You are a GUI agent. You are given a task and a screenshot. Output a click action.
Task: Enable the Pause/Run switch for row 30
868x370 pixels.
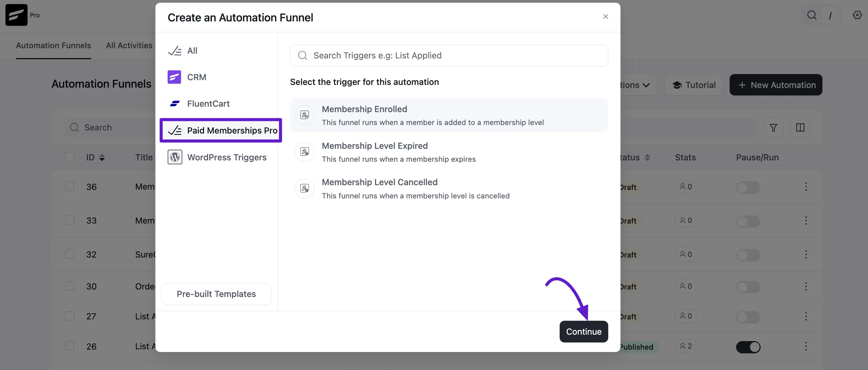pos(748,287)
